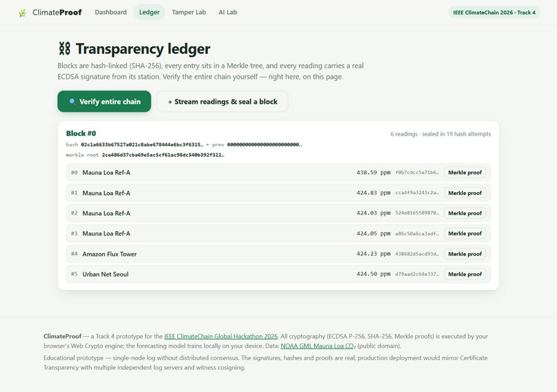
Task: Click the #4 index label
Action: tap(74, 254)
